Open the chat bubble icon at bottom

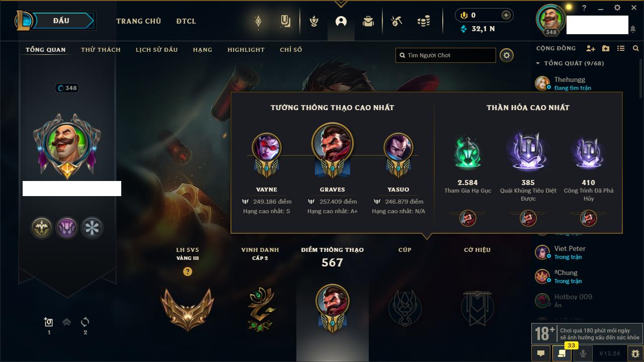541,353
